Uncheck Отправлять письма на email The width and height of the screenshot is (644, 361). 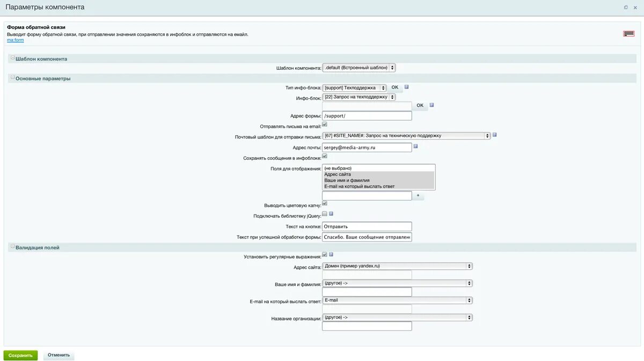tap(325, 123)
